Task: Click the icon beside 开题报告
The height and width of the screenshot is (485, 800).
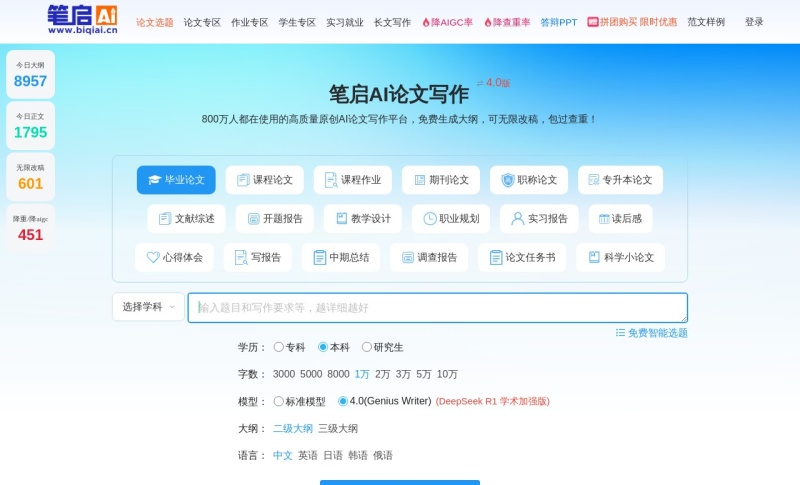Action: 254,219
